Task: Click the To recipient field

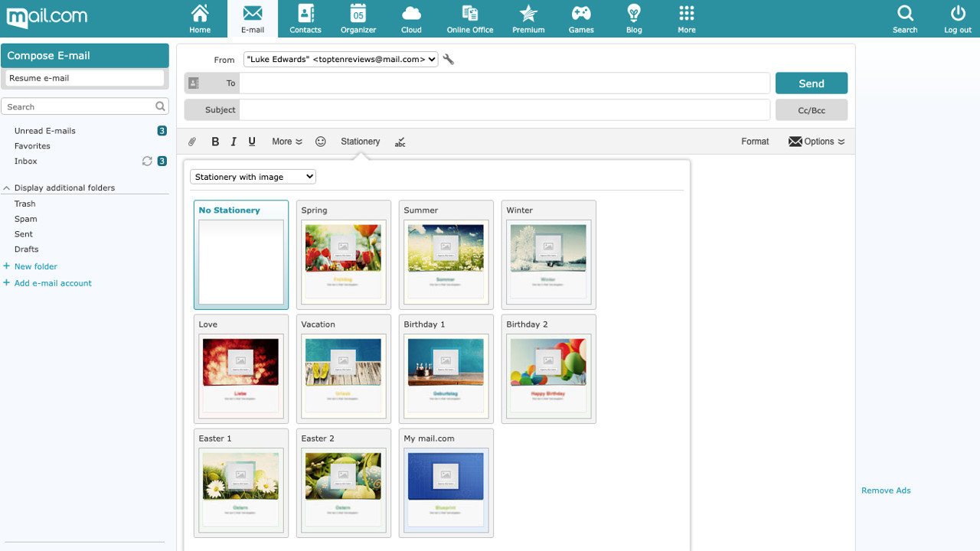Action: point(505,83)
